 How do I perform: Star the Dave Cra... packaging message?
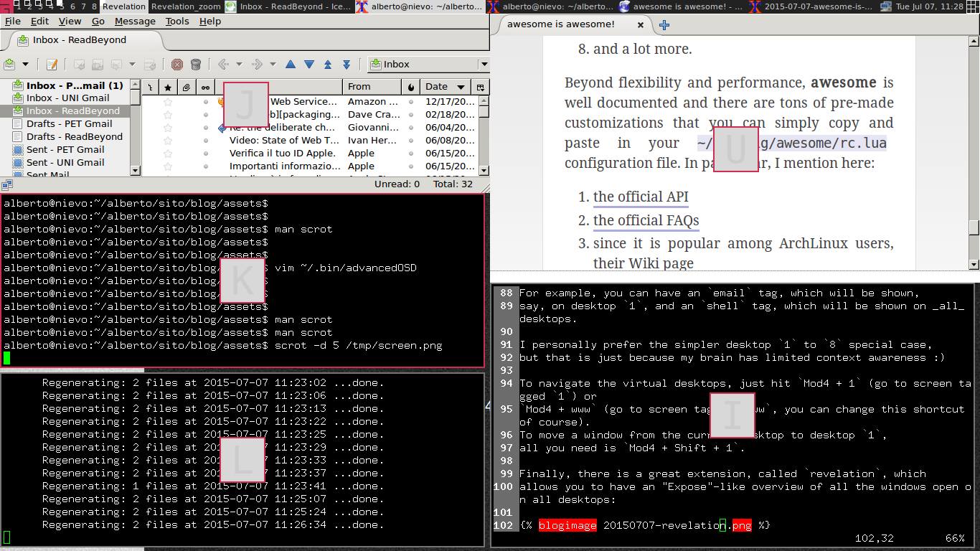168,115
